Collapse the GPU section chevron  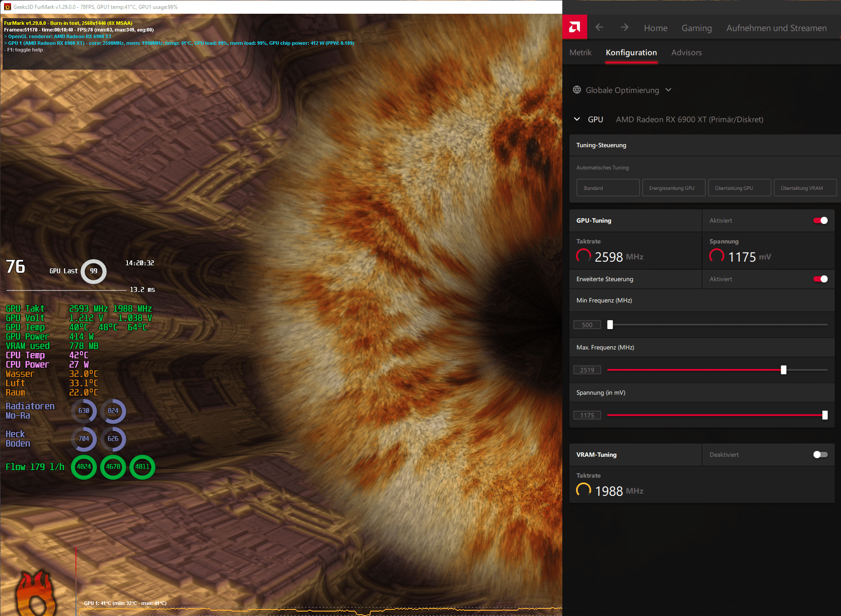point(577,119)
